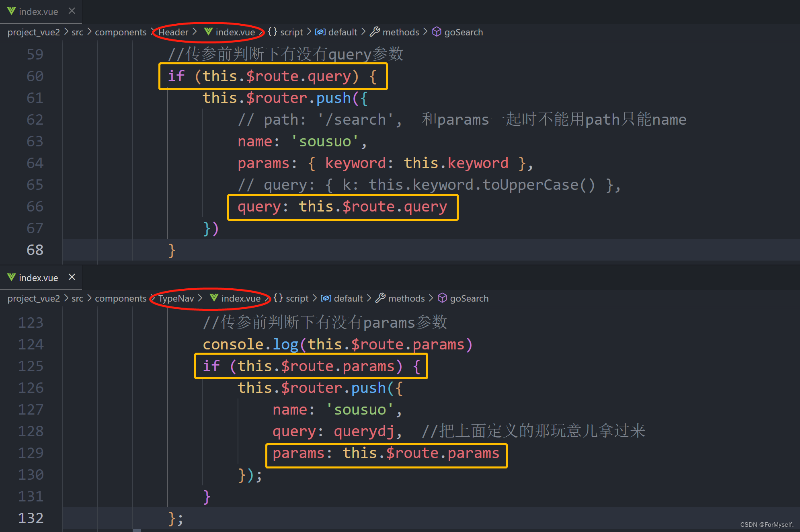Expand the chevron after src in top breadcrumb
Viewport: 800px width, 532px height.
[x=89, y=32]
